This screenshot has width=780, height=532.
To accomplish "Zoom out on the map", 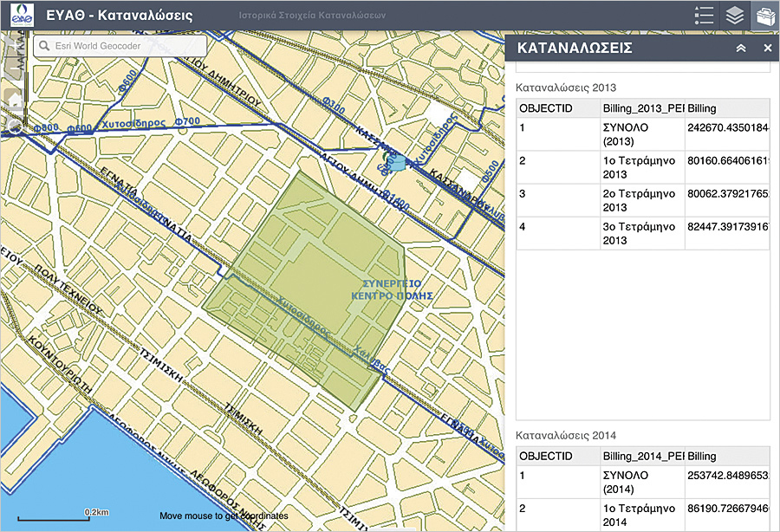I will click(13, 69).
